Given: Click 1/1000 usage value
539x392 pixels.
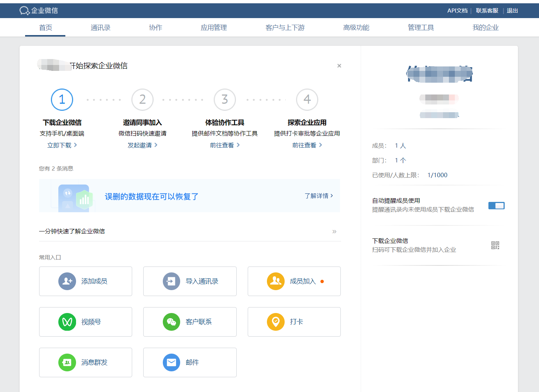Looking at the screenshot, I should [x=437, y=175].
